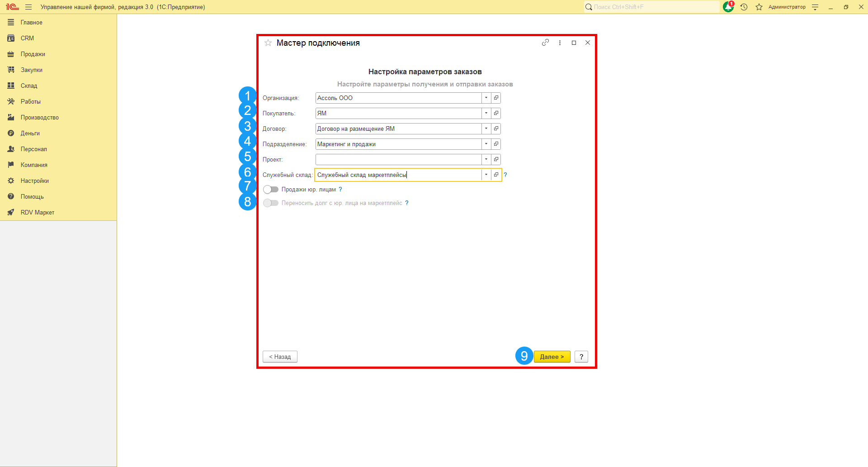Open the Деньги section
The height and width of the screenshot is (467, 868).
(x=58, y=133)
